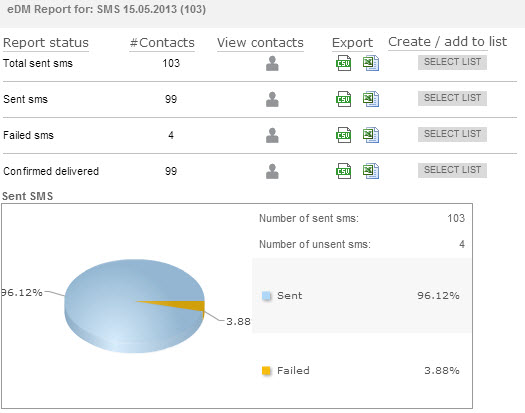
Task: Open SELECT LIST for Total sent sms
Action: point(452,62)
